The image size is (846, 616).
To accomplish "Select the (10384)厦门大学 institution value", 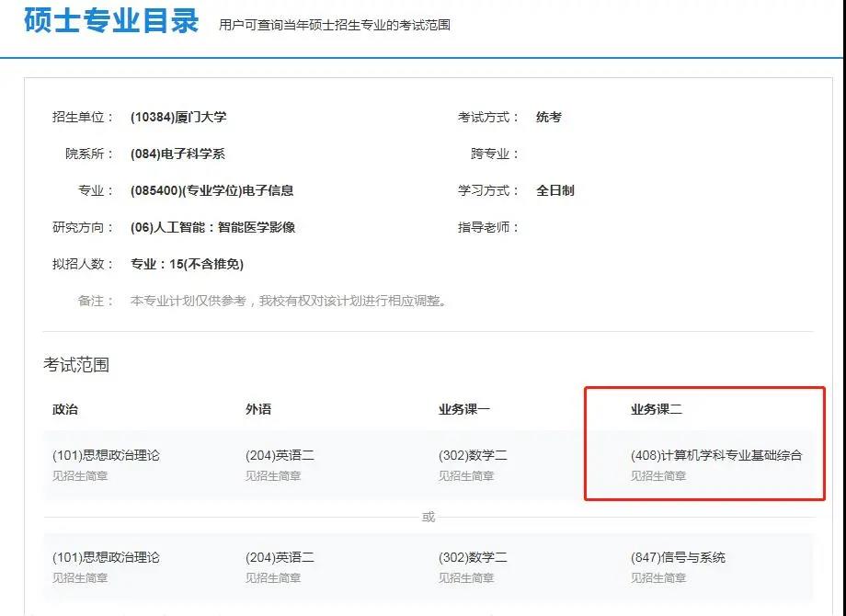I will [x=178, y=117].
